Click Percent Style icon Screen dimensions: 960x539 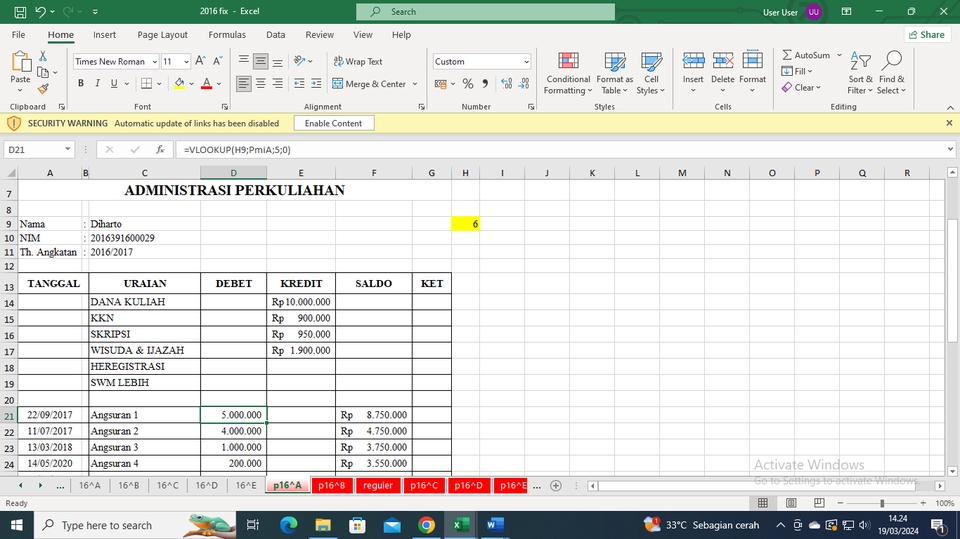tap(468, 84)
